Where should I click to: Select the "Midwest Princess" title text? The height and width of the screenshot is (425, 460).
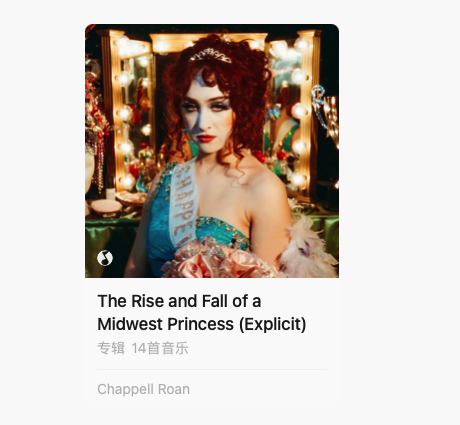pyautogui.click(x=165, y=324)
